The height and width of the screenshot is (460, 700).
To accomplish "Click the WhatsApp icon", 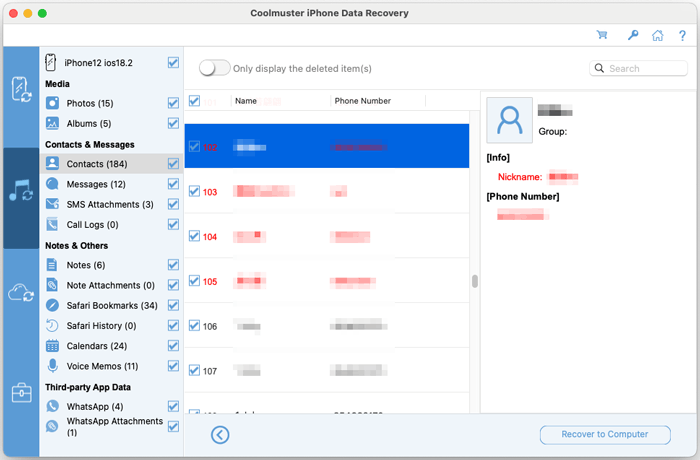I will coord(52,406).
